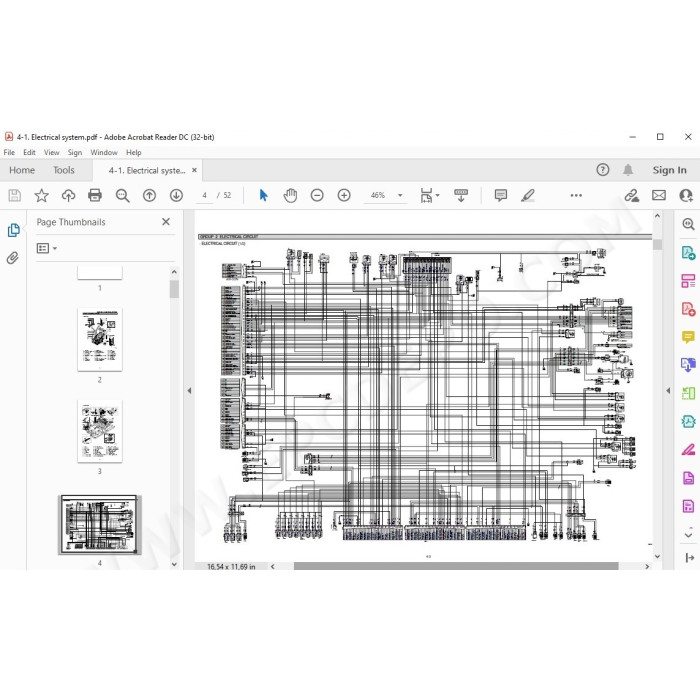Screen dimensions: 700x700
Task: Open the thumbnail options dropdown menu
Action: point(47,248)
